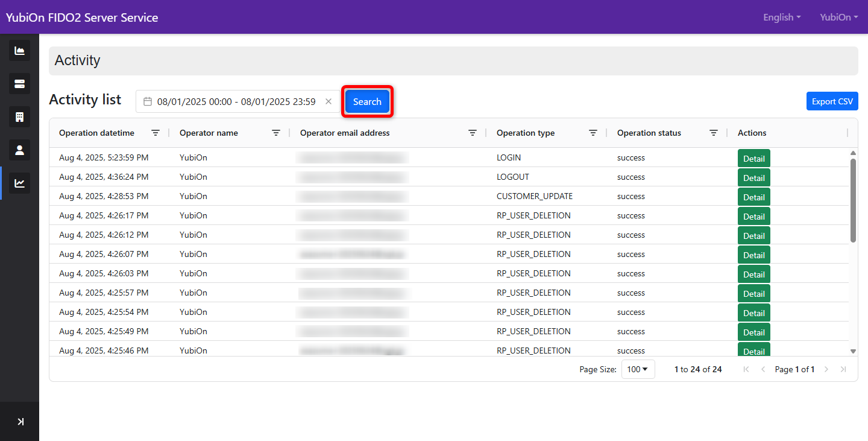Select the Aug 4, 2025, 4:28:53 PM cell
This screenshot has height=441, width=868.
104,196
